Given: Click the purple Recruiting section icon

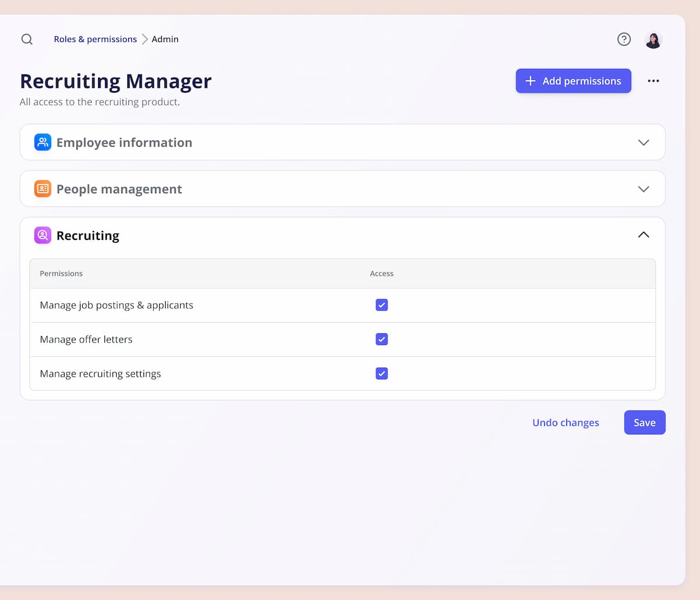Looking at the screenshot, I should (x=43, y=235).
